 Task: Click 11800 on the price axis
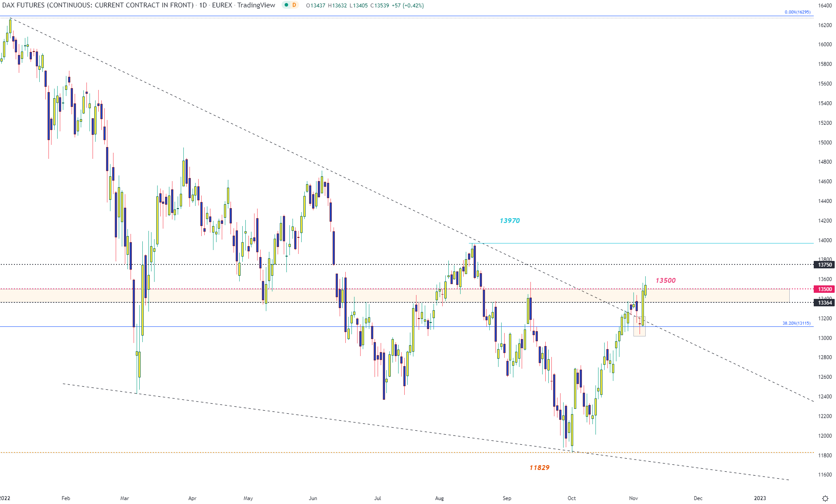(825, 456)
